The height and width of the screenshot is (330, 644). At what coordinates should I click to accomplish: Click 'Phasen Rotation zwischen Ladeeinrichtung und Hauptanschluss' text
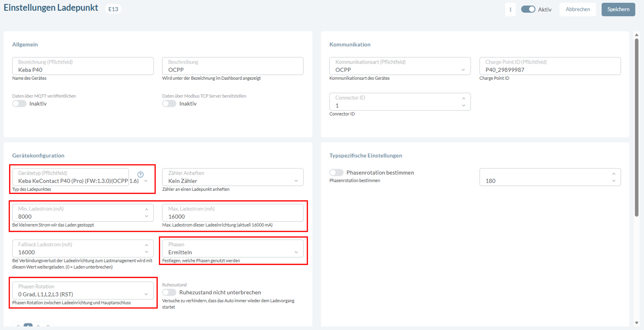pos(72,303)
